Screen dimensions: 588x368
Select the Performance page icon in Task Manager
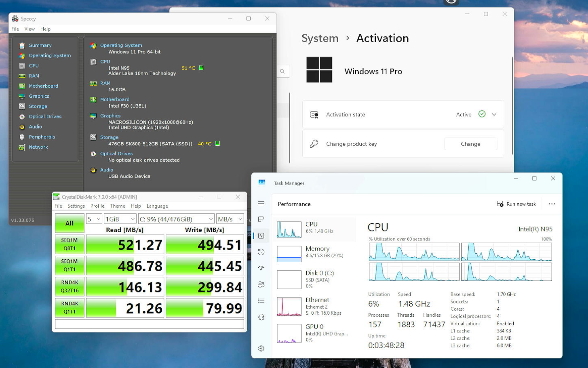tap(261, 236)
